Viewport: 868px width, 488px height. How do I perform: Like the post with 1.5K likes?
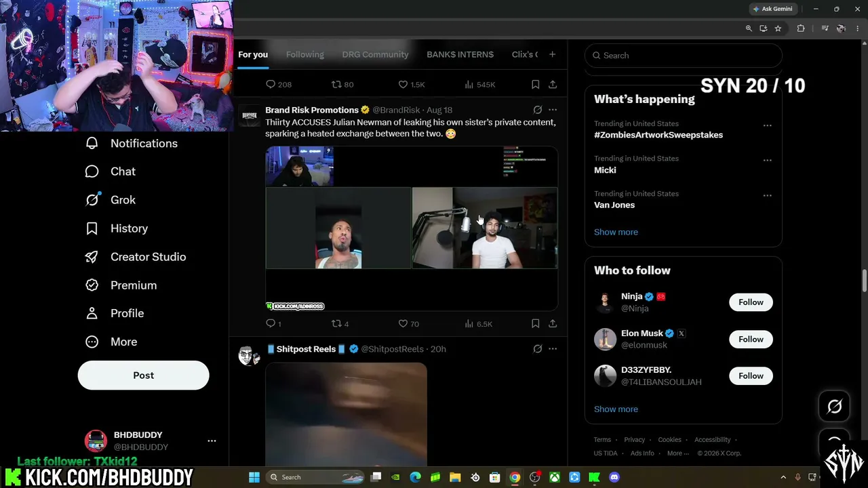coord(412,85)
